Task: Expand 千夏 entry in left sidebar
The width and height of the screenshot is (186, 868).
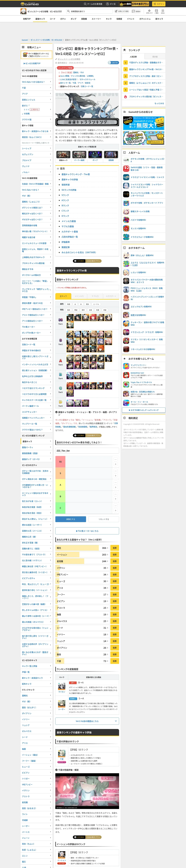Action: [x=37, y=88]
